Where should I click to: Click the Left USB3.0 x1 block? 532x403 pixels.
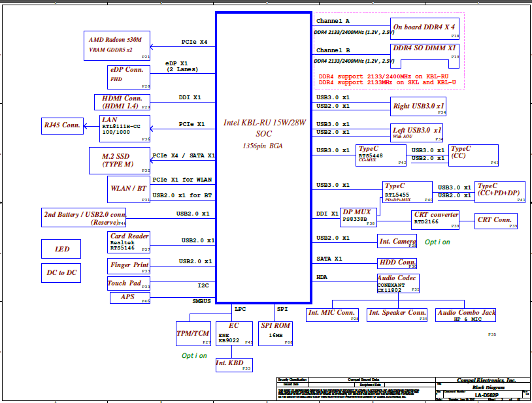click(x=416, y=133)
